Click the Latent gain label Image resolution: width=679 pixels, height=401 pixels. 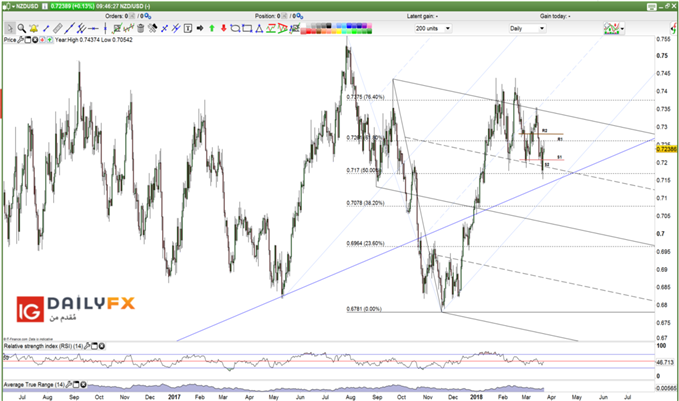(422, 16)
